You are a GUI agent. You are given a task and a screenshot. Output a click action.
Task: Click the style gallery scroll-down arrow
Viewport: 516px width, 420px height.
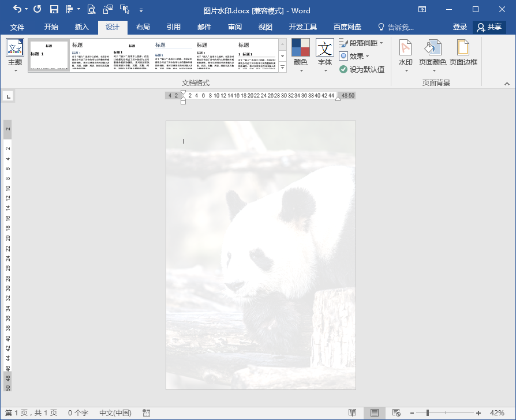[283, 56]
